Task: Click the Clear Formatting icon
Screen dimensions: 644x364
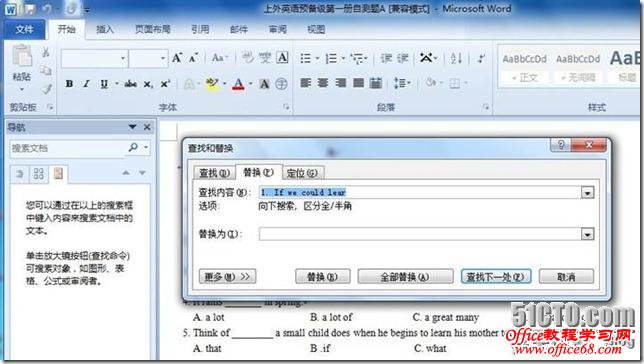Action: [247, 58]
